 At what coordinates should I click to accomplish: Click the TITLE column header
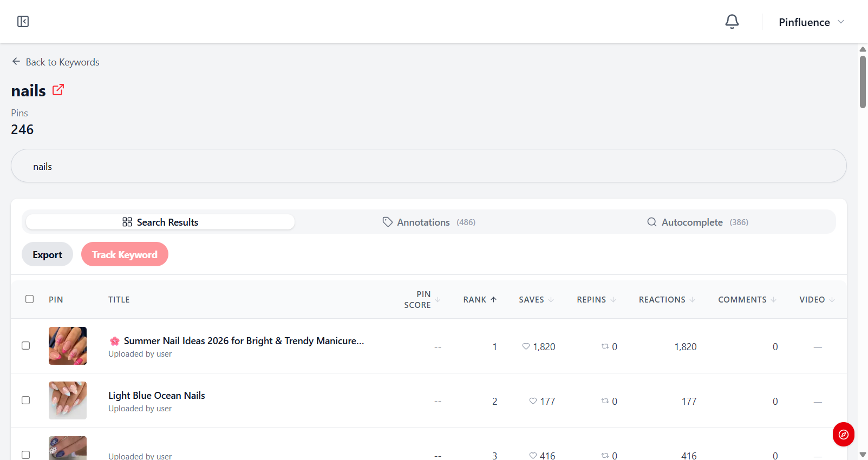[x=119, y=300]
